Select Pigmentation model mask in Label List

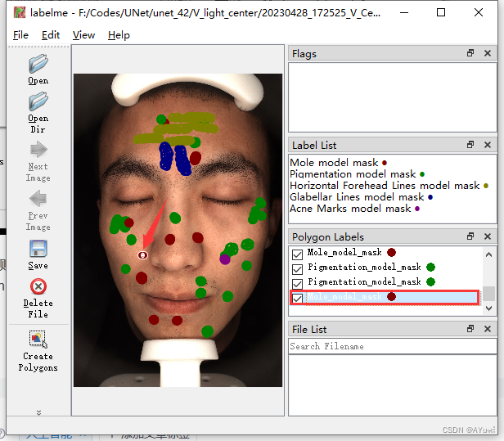click(x=357, y=174)
